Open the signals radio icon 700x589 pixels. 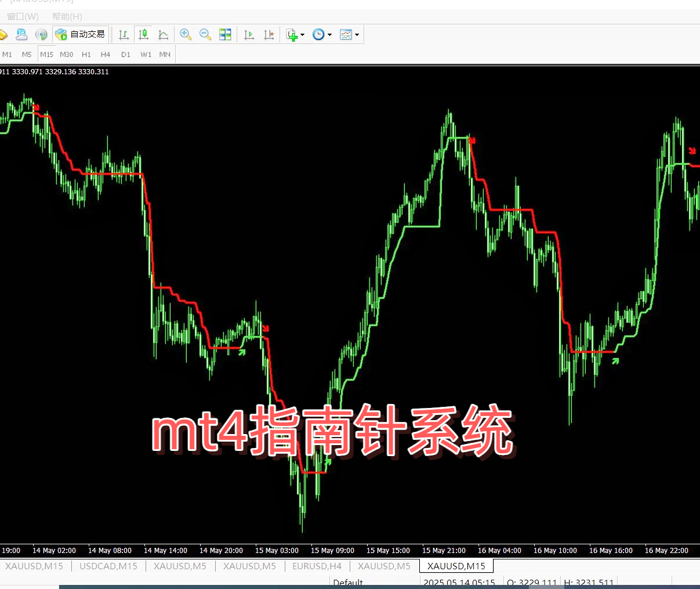point(41,34)
